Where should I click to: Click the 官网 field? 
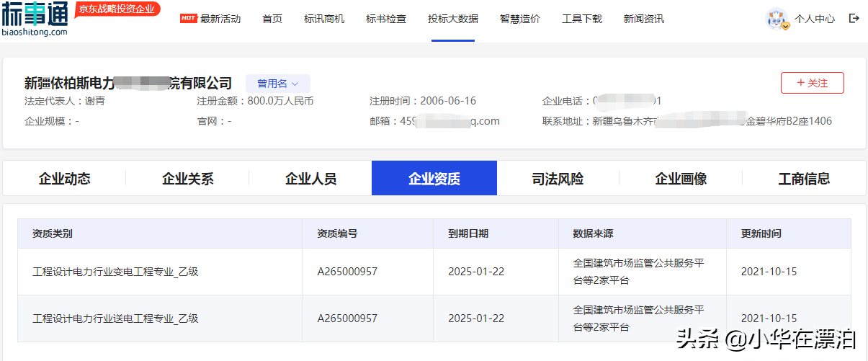pyautogui.click(x=214, y=121)
